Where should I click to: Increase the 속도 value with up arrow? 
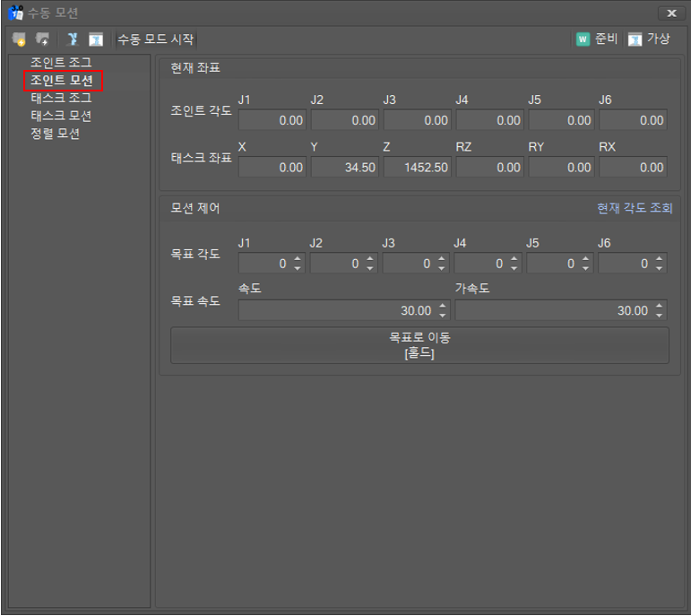pos(443,306)
